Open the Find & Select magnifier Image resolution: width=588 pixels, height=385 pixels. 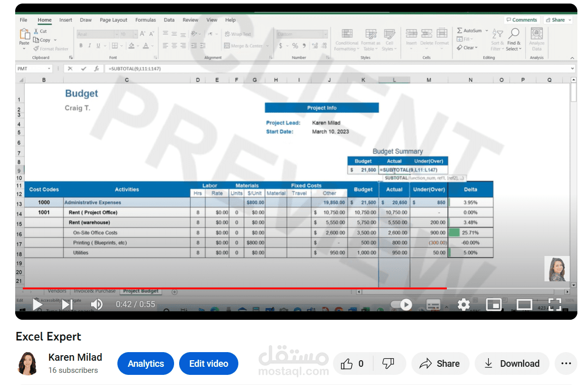[514, 40]
